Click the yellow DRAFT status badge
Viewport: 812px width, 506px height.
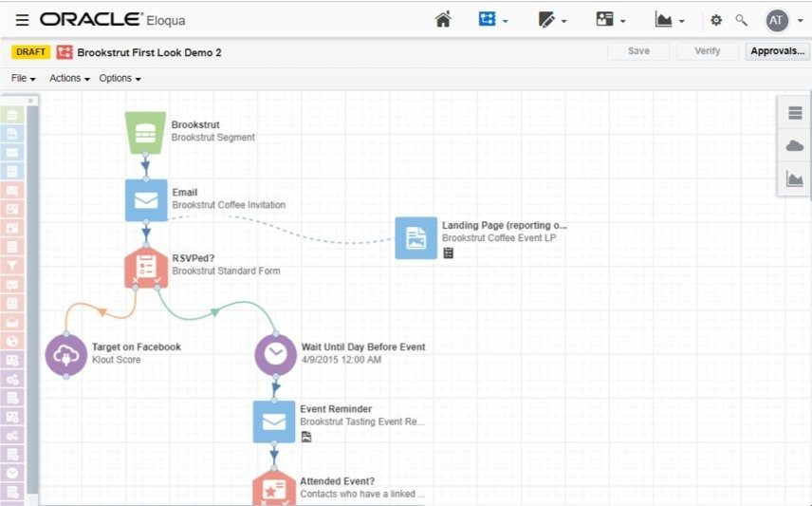pyautogui.click(x=30, y=52)
